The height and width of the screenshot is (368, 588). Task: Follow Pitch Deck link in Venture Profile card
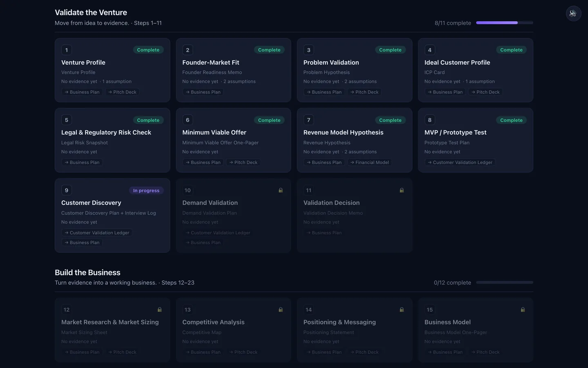[x=122, y=92]
